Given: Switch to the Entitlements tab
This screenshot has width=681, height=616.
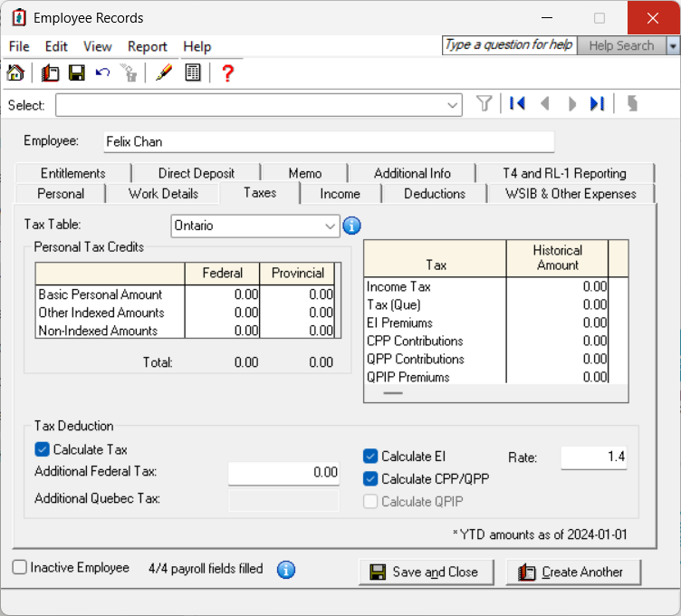Looking at the screenshot, I should click(x=73, y=173).
